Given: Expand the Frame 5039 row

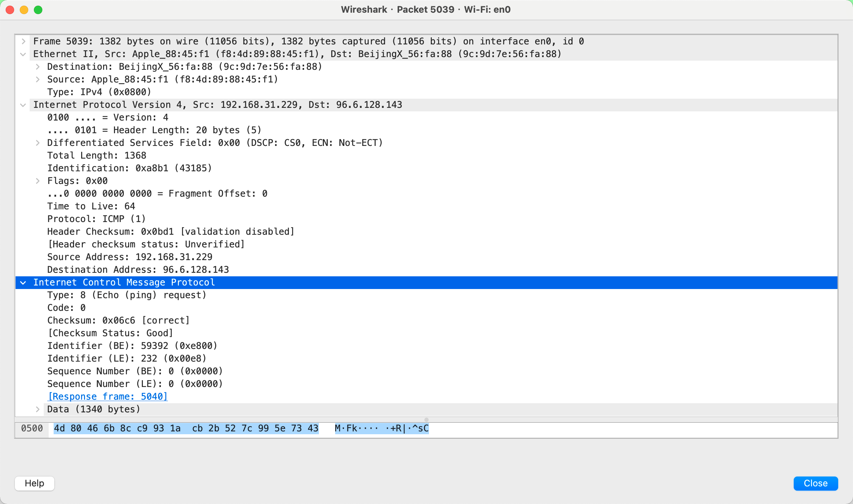Looking at the screenshot, I should 23,42.
